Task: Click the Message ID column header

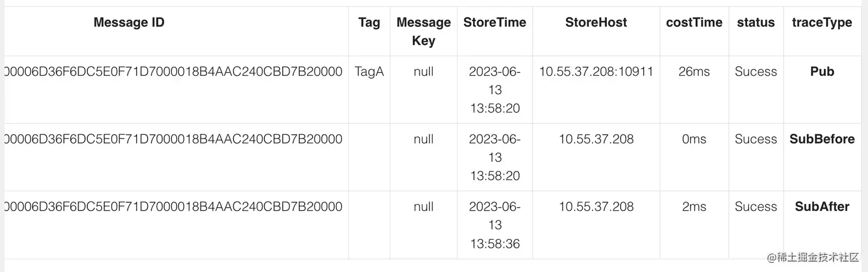Action: click(129, 23)
